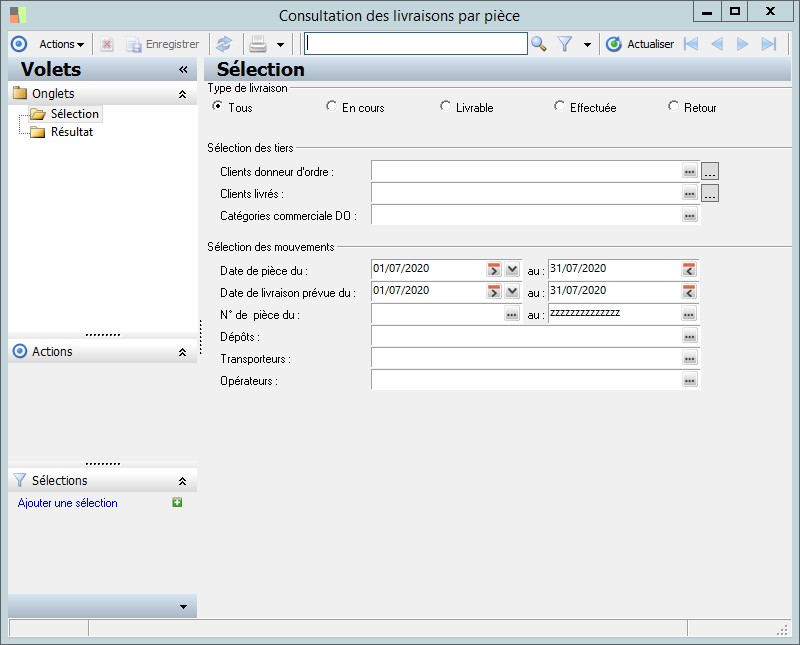Click the magnifier search icon
The image size is (800, 645).
pos(539,44)
